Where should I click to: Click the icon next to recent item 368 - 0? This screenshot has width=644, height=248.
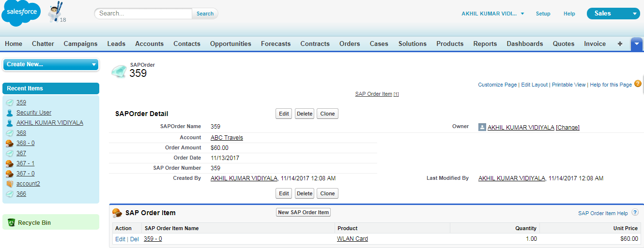[10, 143]
